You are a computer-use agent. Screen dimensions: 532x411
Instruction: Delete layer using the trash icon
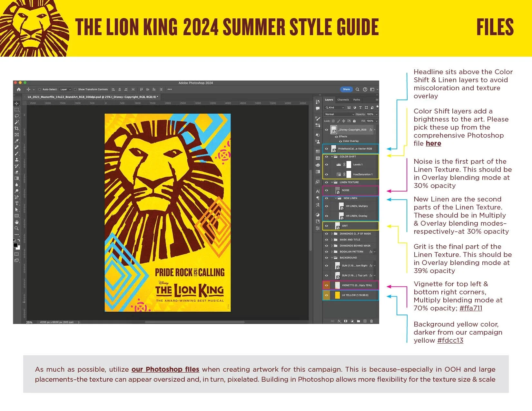tap(371, 321)
